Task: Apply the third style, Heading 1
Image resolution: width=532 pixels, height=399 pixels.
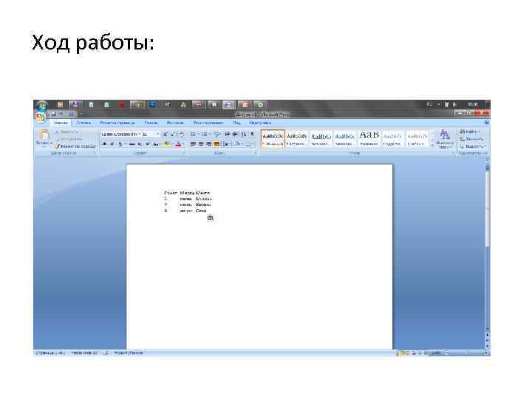Action: coord(321,139)
